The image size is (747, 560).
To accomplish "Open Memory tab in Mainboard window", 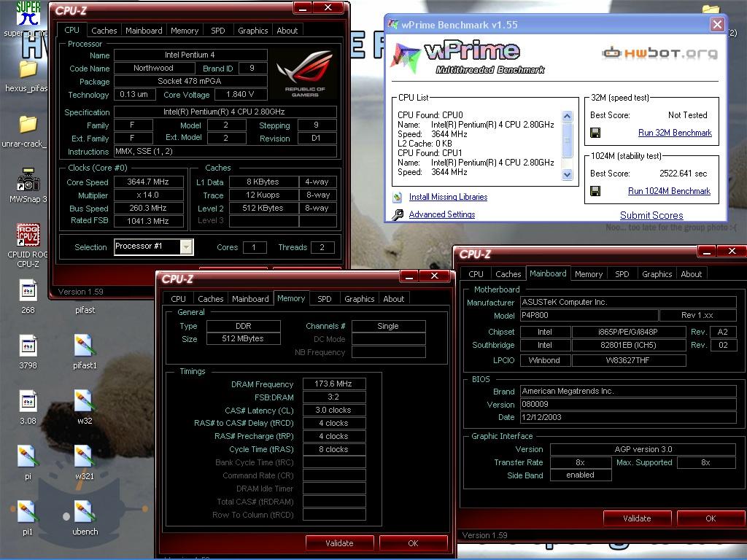I will point(589,274).
